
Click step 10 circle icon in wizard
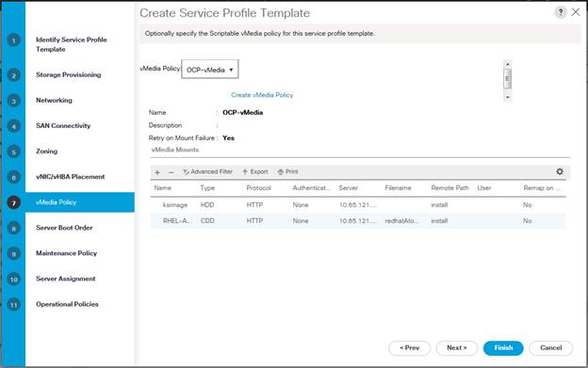[x=14, y=280]
